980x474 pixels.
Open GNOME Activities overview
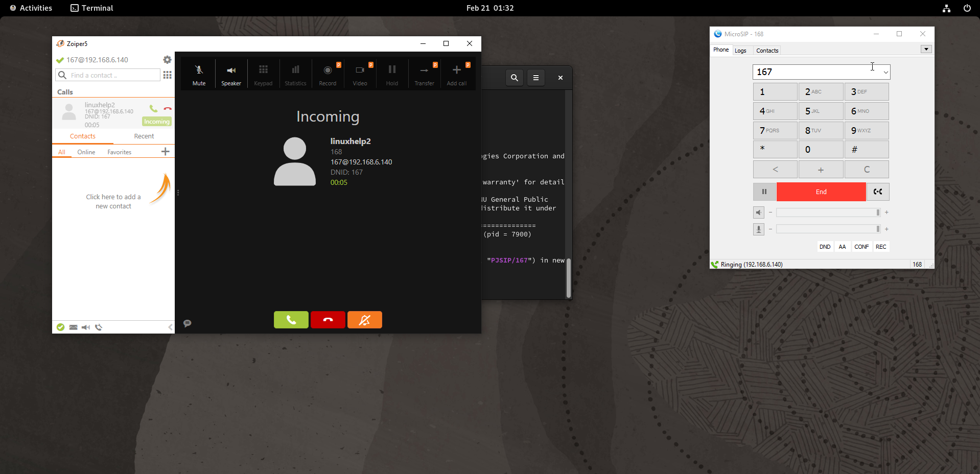[31, 8]
